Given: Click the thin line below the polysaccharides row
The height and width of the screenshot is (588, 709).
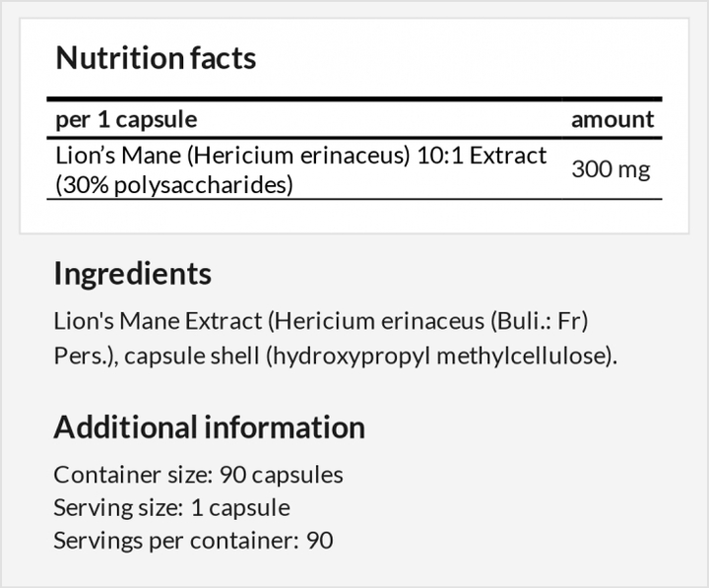Looking at the screenshot, I should [354, 200].
